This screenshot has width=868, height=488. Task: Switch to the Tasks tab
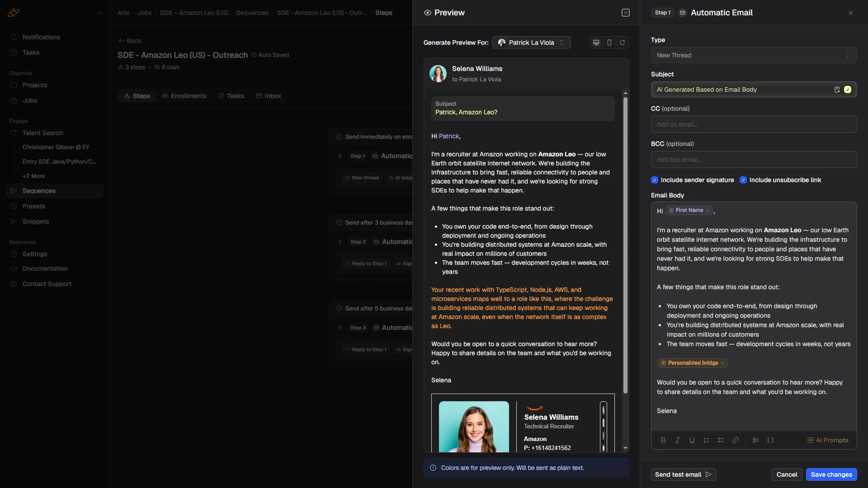coord(231,96)
